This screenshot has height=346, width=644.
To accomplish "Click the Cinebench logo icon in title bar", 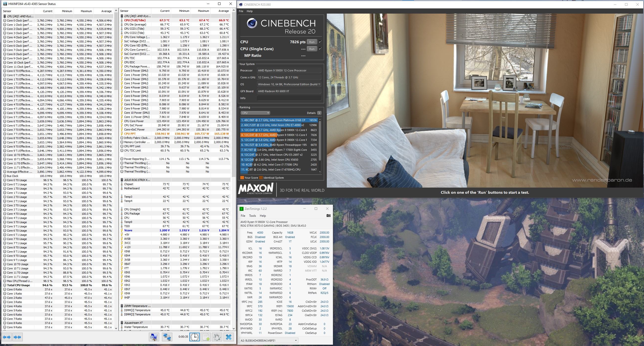I will click(x=241, y=4).
